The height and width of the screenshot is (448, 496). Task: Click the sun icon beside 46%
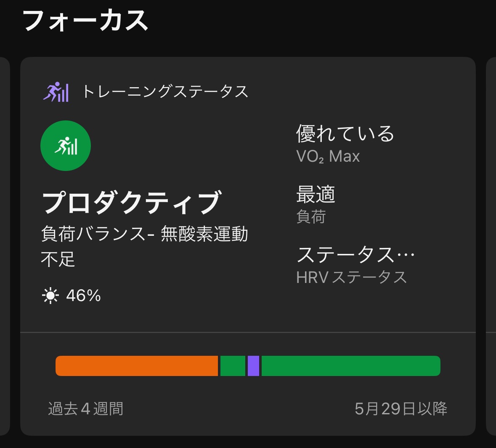coord(50,296)
